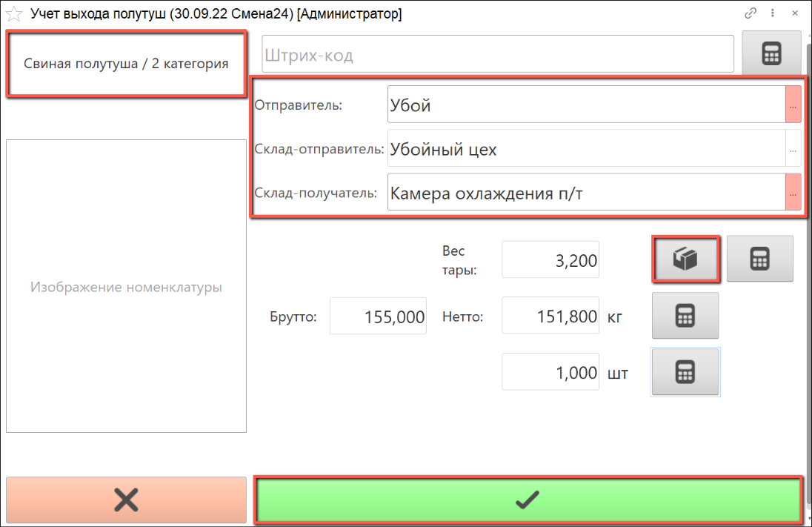This screenshot has width=812, height=527.
Task: Open calculator keypad for quantity in шт
Action: (x=685, y=372)
